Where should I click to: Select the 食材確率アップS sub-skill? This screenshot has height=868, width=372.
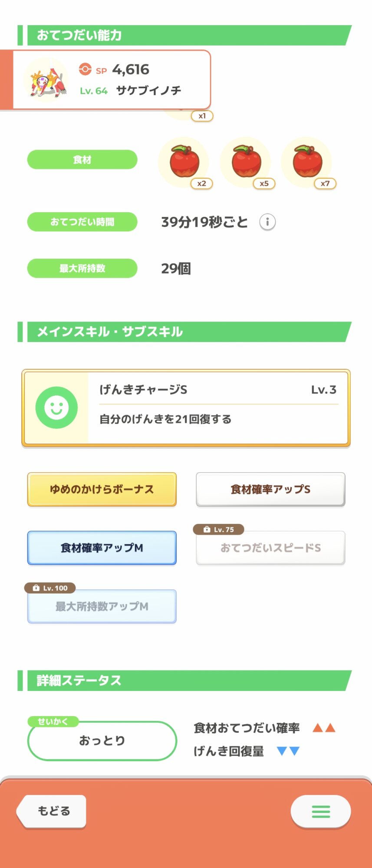click(270, 490)
